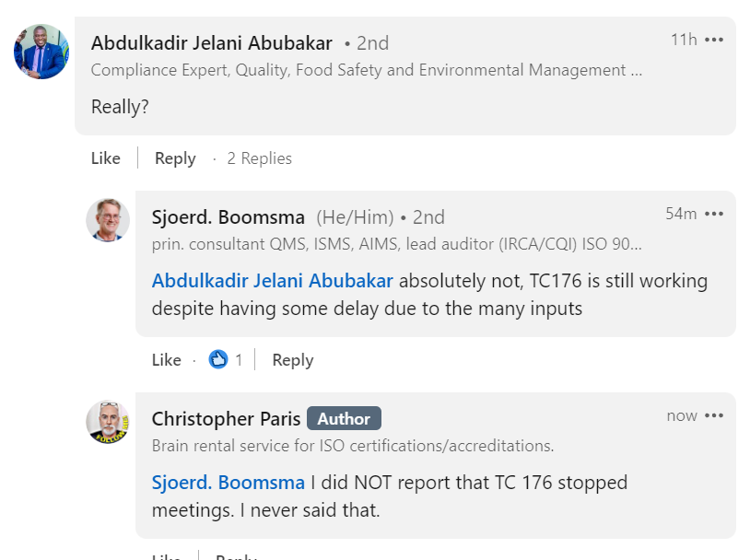Open Sjoerd. Boomsma commenter name link
The image size is (750, 560).
pyautogui.click(x=229, y=217)
